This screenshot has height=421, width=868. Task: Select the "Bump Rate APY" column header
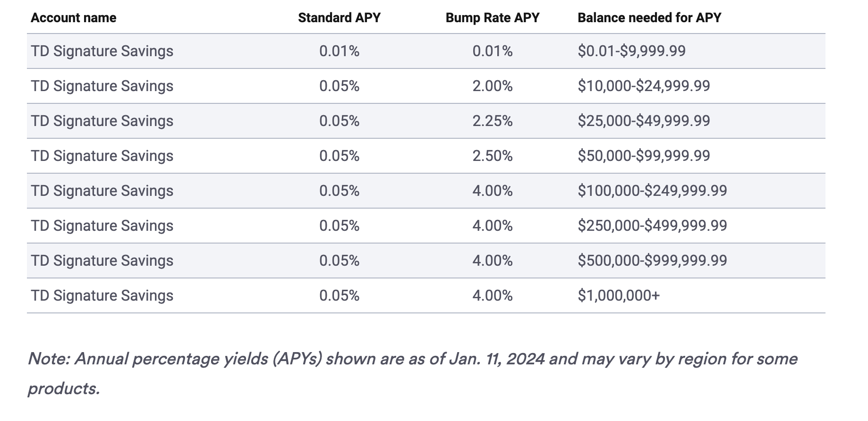tap(492, 18)
